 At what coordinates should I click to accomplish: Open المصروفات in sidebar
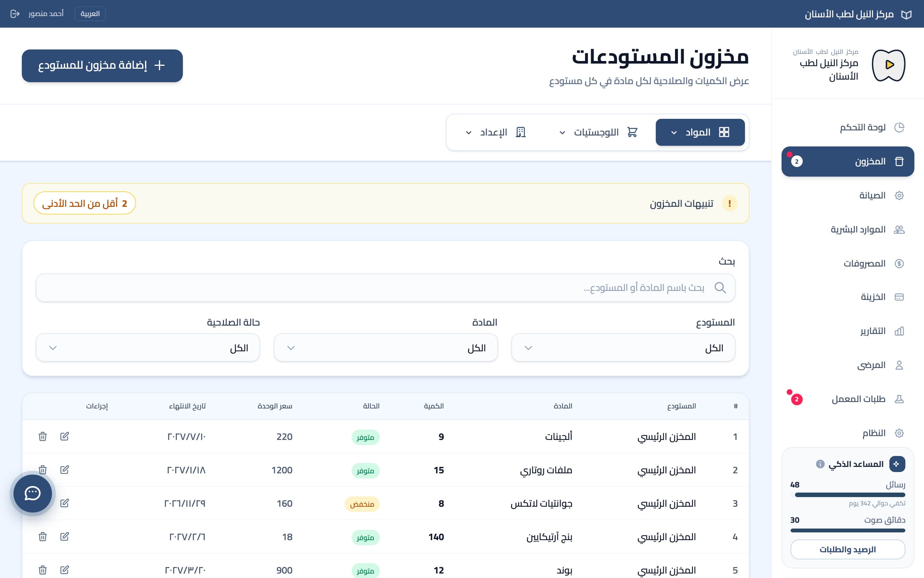[848, 263]
